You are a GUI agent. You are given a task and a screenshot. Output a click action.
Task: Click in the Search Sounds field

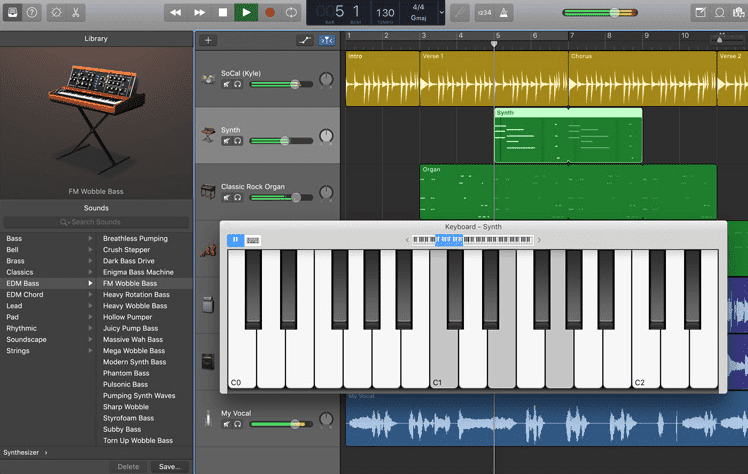pos(96,222)
